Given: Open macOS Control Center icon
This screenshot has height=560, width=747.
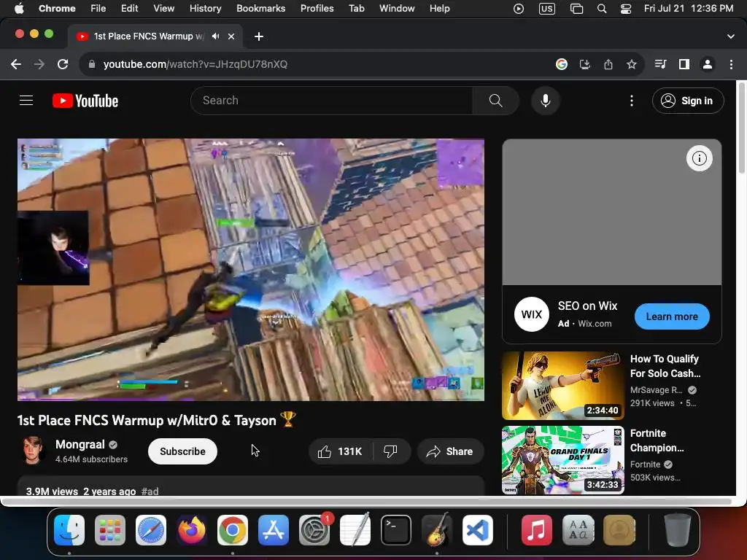Looking at the screenshot, I should tap(625, 9).
